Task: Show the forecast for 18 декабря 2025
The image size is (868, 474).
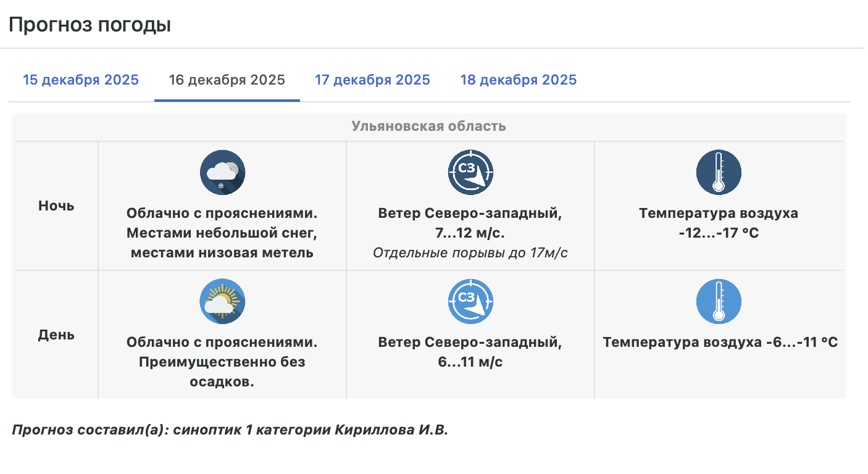Action: pos(518,80)
